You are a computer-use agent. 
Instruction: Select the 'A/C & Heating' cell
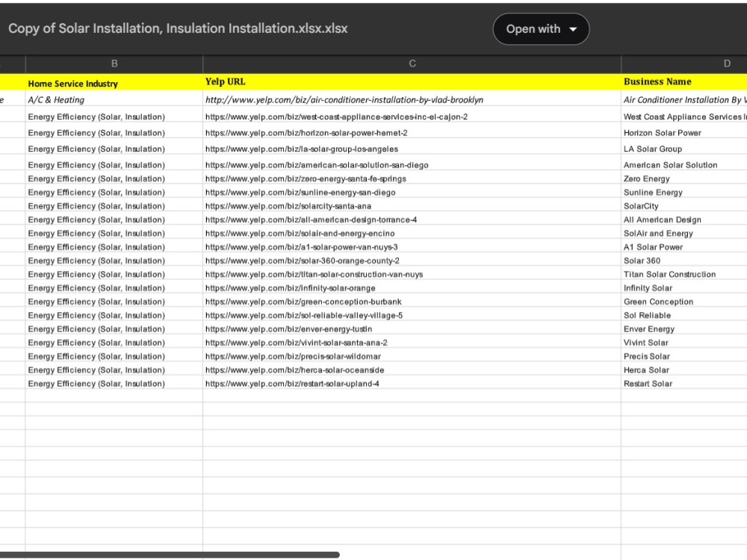114,99
